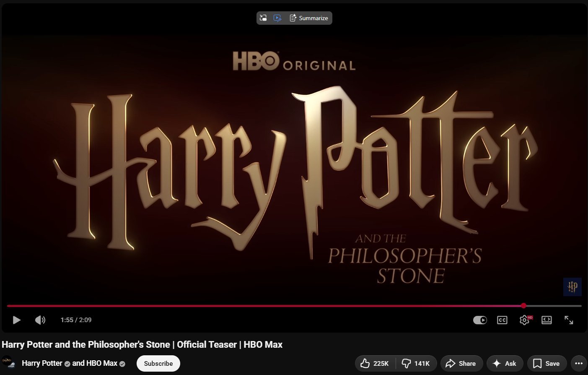Screen dimensions: 588x375
Task: Turn on closed captions with CC button
Action: [x=502, y=320]
